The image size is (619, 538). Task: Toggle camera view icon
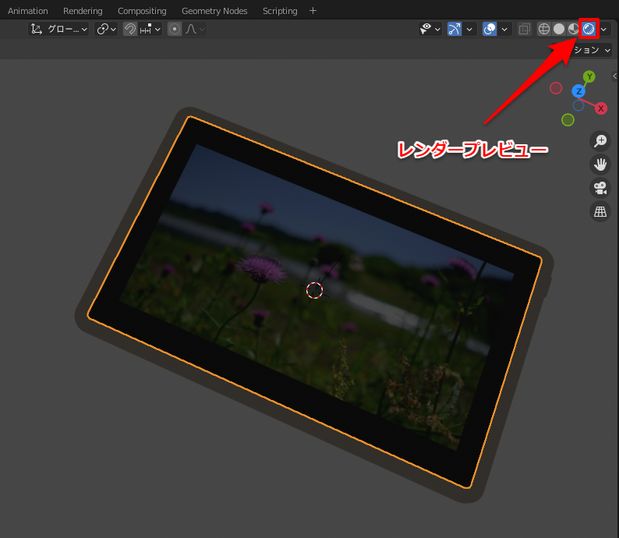click(x=600, y=188)
